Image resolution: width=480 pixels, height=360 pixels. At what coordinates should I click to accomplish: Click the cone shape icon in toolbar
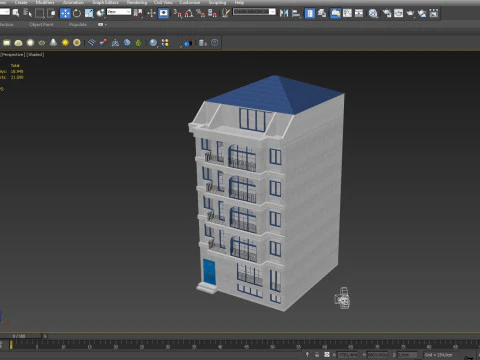tap(53, 43)
